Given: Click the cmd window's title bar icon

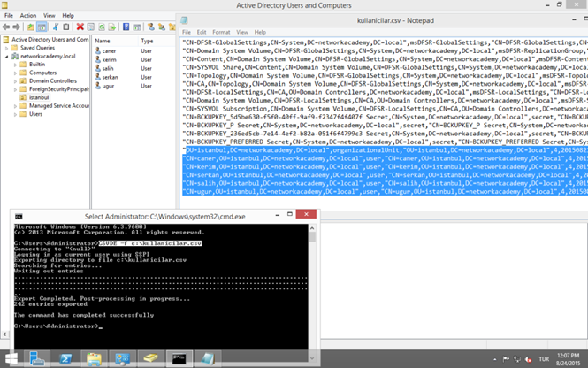Looking at the screenshot, I should click(19, 217).
